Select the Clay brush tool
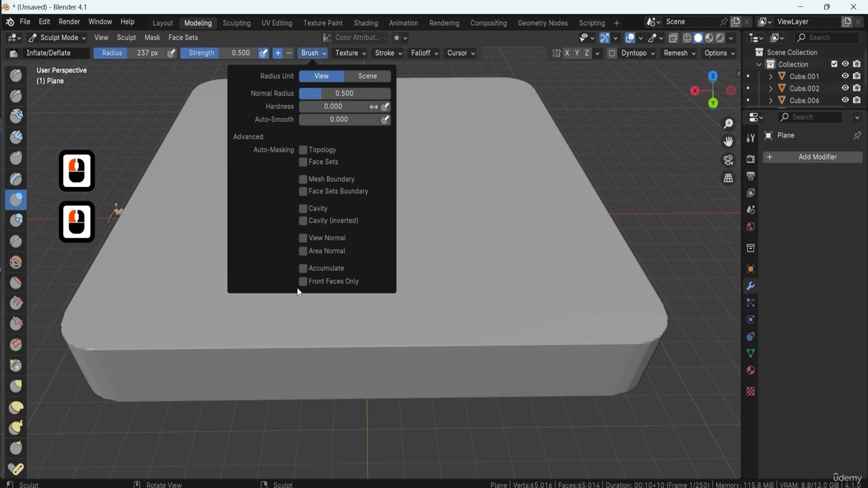The width and height of the screenshot is (868, 488). pyautogui.click(x=16, y=116)
